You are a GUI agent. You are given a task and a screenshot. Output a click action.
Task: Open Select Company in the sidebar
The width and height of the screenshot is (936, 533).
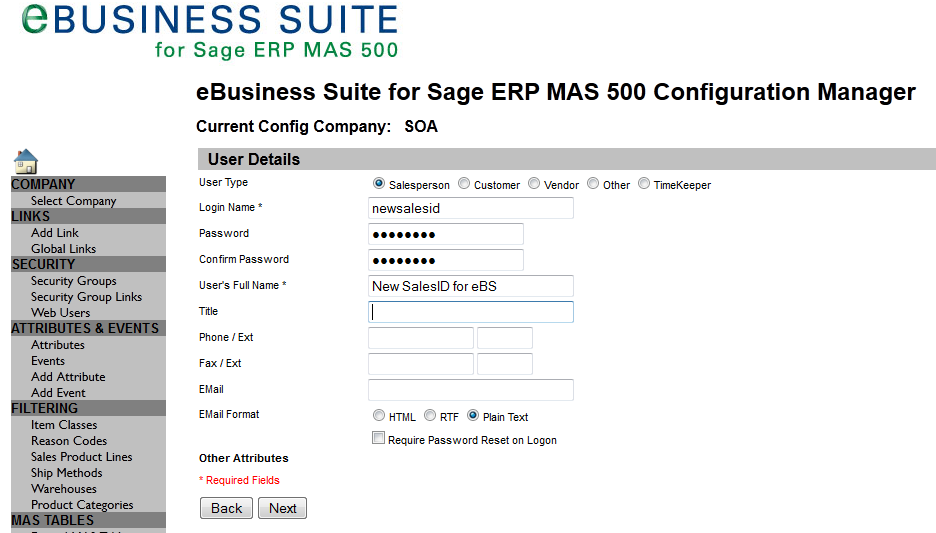73,201
